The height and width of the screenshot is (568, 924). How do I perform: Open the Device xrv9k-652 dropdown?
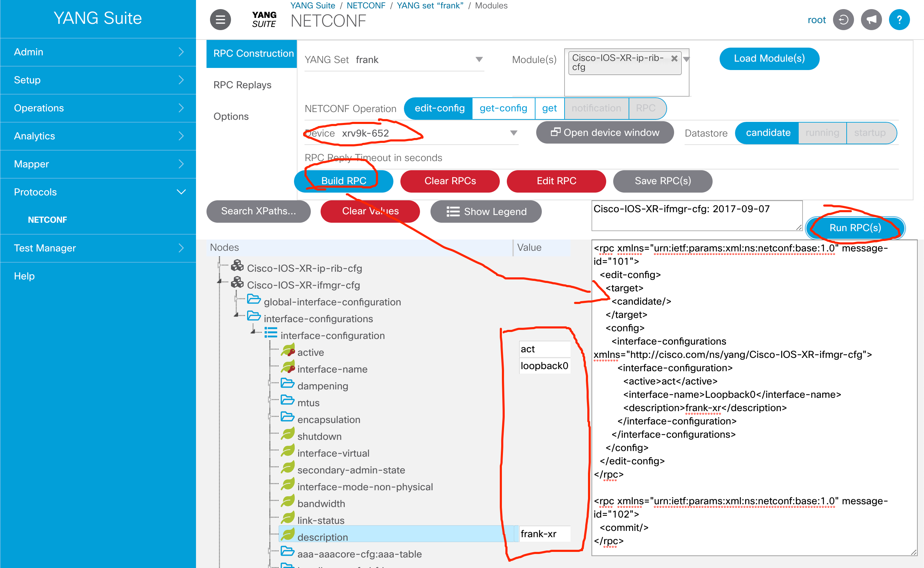point(411,133)
